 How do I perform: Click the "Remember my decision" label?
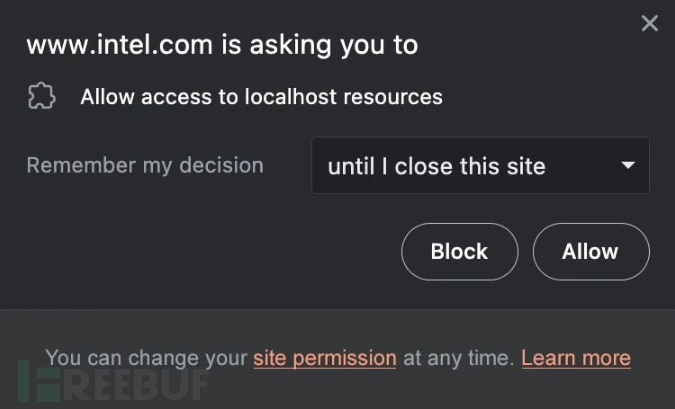[145, 165]
